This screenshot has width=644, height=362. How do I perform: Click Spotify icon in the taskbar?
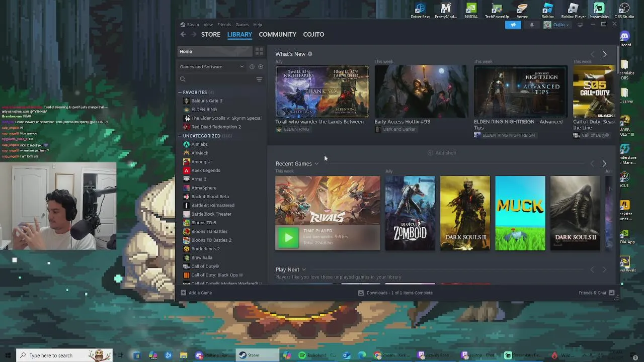(x=302, y=355)
